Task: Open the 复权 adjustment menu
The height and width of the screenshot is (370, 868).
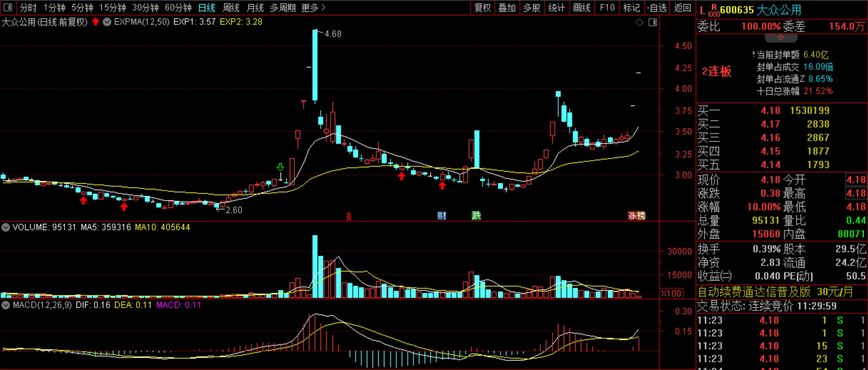Action: (x=482, y=8)
